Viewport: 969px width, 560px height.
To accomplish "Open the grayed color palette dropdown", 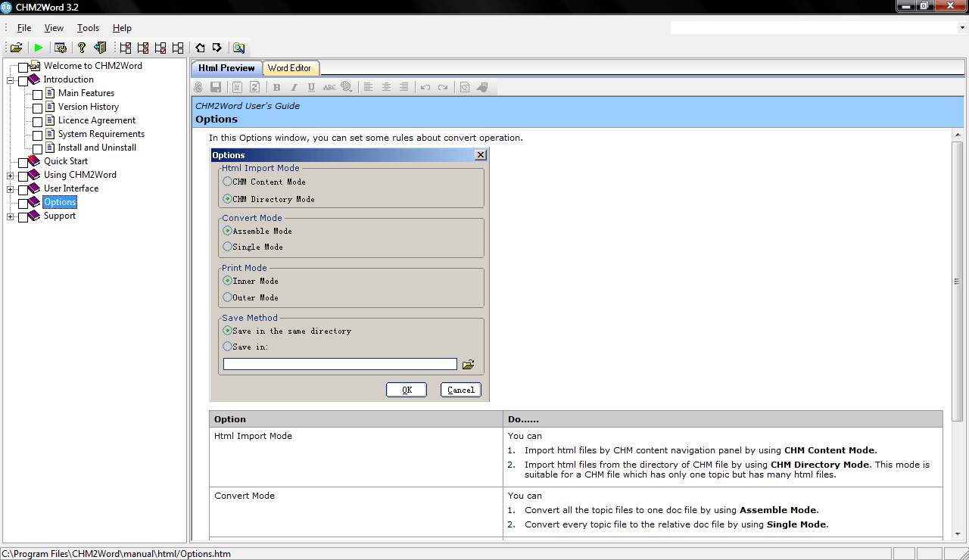I will [347, 87].
